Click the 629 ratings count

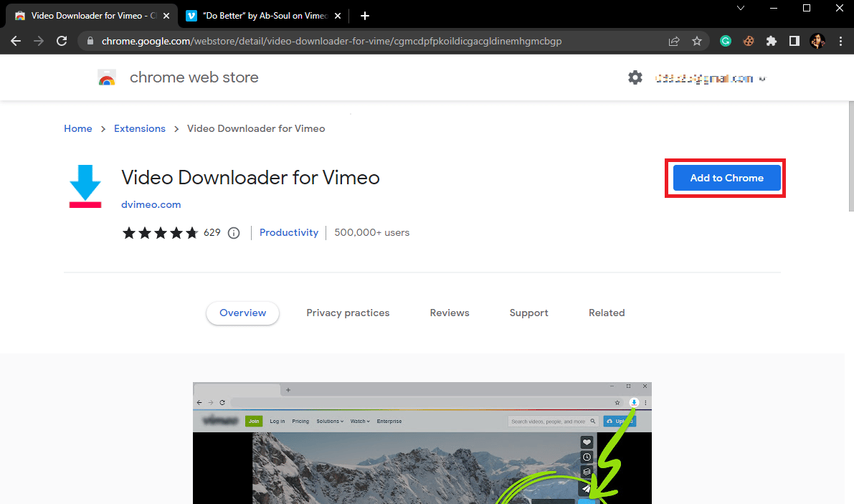(x=212, y=232)
